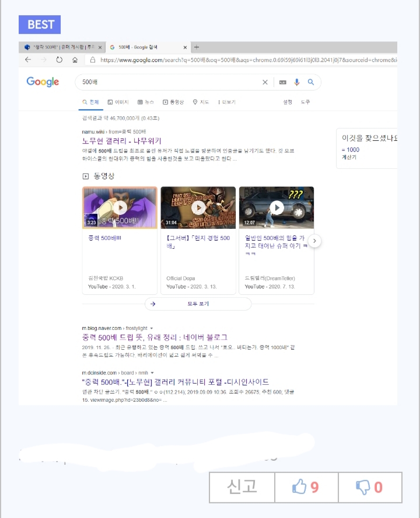Click the blue search magnifier icon

311,82
